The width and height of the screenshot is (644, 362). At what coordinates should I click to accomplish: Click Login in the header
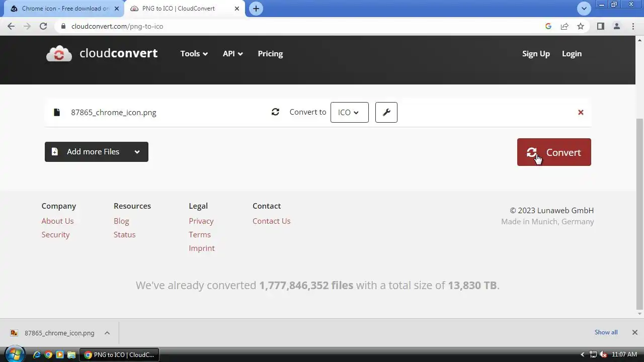(x=572, y=53)
